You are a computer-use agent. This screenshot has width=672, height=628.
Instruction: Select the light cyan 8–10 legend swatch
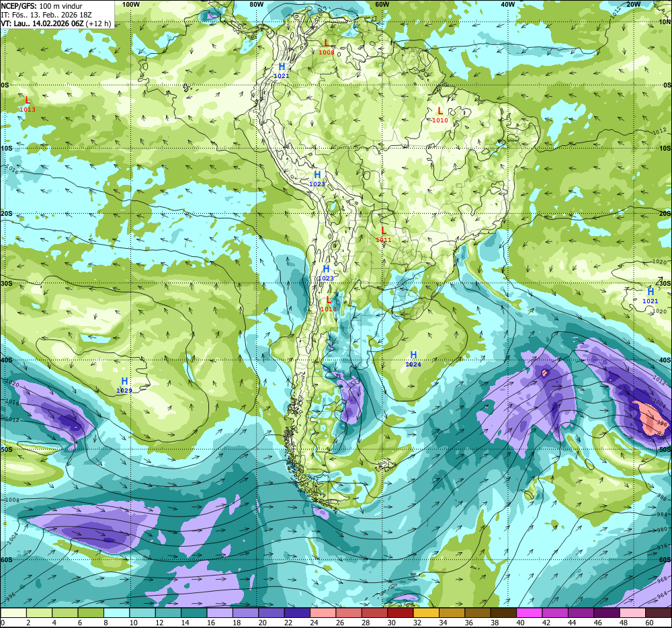(116, 613)
